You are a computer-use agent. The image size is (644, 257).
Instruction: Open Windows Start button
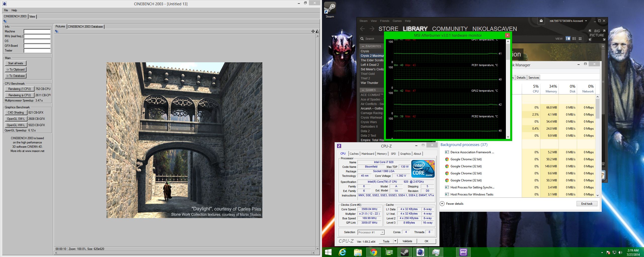pyautogui.click(x=328, y=252)
